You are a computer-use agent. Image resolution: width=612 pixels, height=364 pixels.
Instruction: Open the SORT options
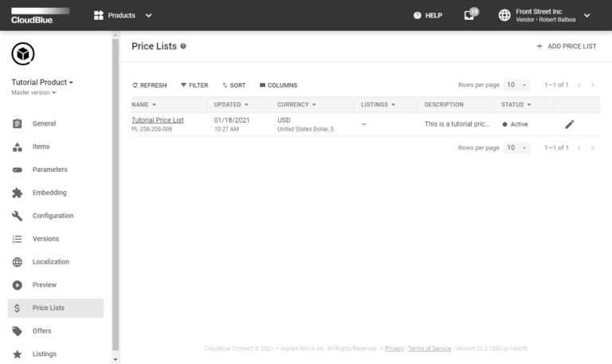tap(233, 85)
